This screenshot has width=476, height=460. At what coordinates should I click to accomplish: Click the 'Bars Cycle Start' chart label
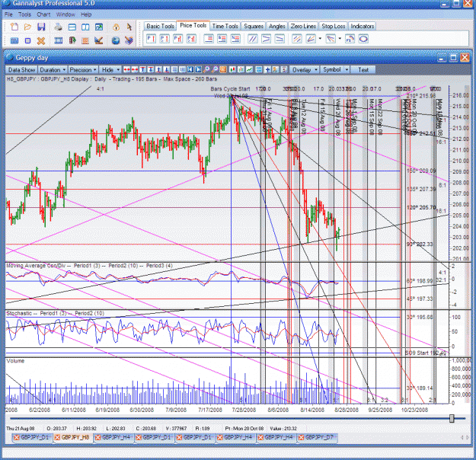tap(230, 88)
